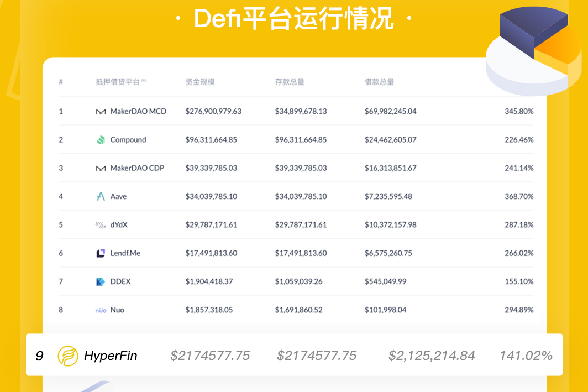The width and height of the screenshot is (588, 392).
Task: Click HyperFin ratio 141.02%
Action: click(526, 356)
